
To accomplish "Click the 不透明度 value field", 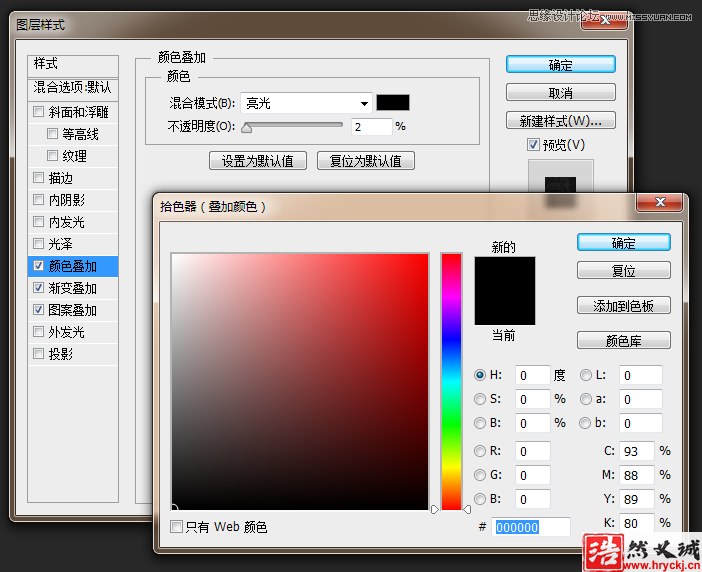I will pyautogui.click(x=372, y=127).
